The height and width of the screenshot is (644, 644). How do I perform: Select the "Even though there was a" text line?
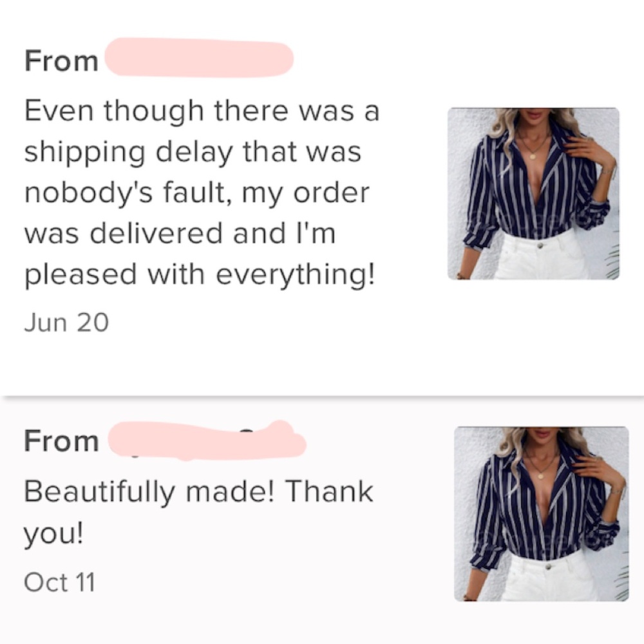tap(202, 111)
